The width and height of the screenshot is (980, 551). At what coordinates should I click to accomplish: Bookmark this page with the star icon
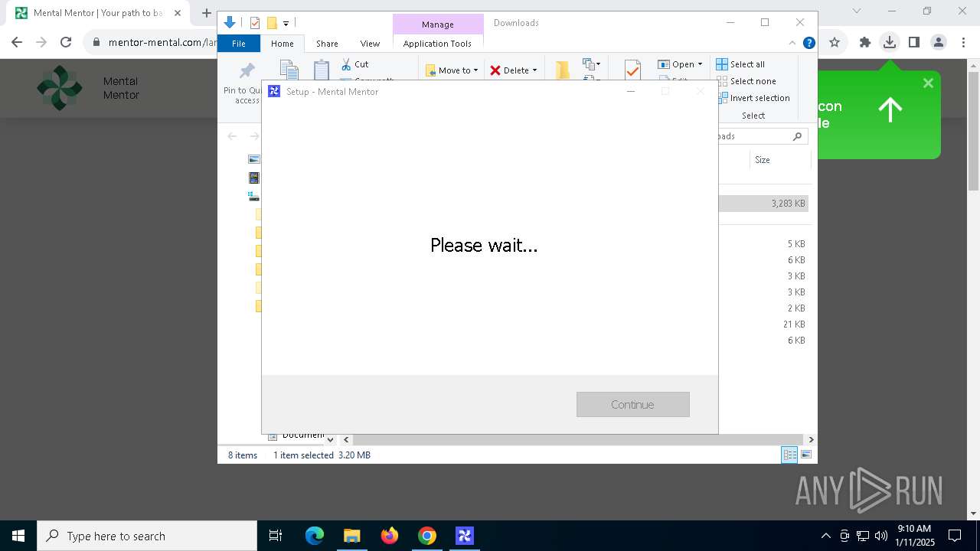point(835,42)
